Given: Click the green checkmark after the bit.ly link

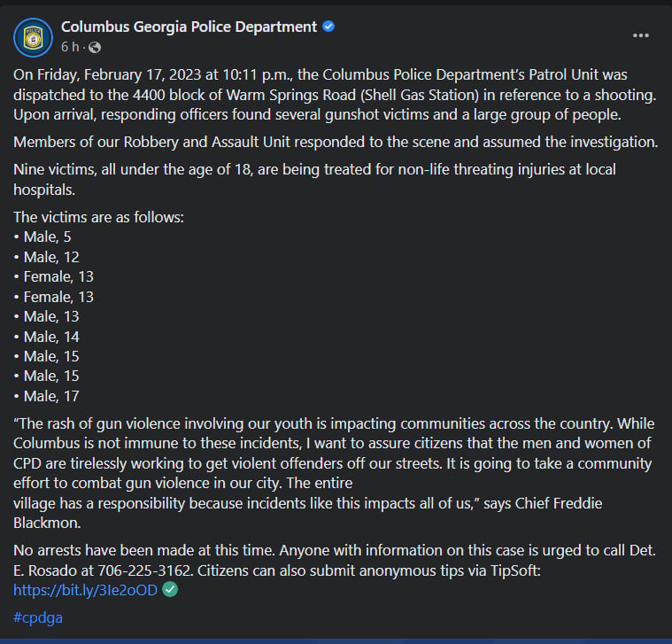Looking at the screenshot, I should pyautogui.click(x=170, y=590).
